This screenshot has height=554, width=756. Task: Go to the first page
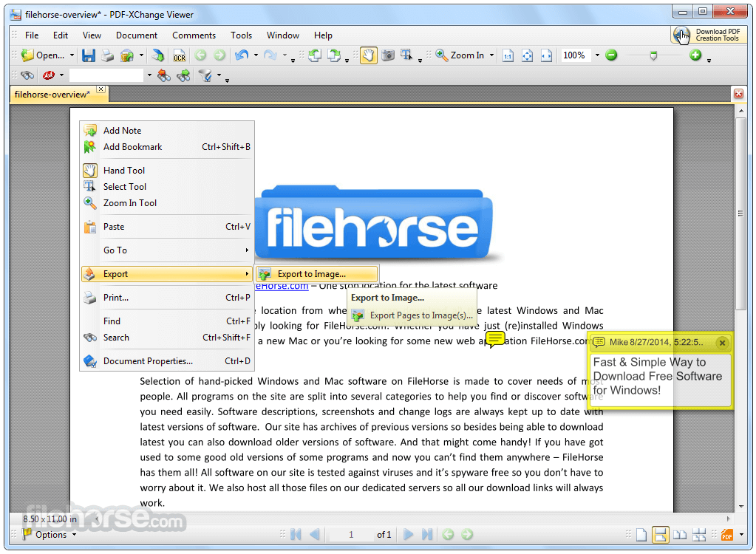tap(296, 534)
